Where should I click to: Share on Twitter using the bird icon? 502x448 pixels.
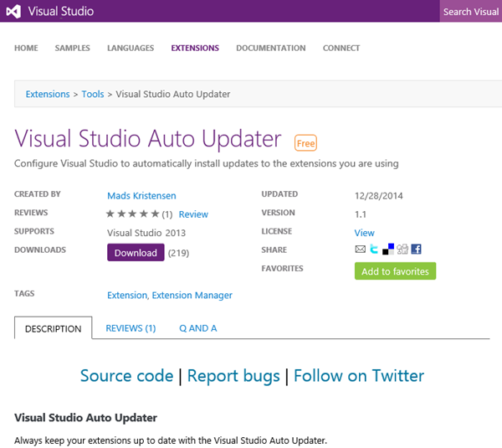pyautogui.click(x=374, y=250)
